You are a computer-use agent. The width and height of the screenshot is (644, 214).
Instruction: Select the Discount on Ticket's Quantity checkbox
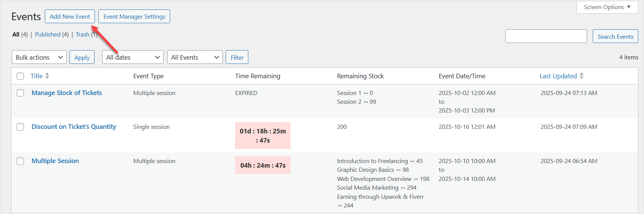click(x=21, y=127)
